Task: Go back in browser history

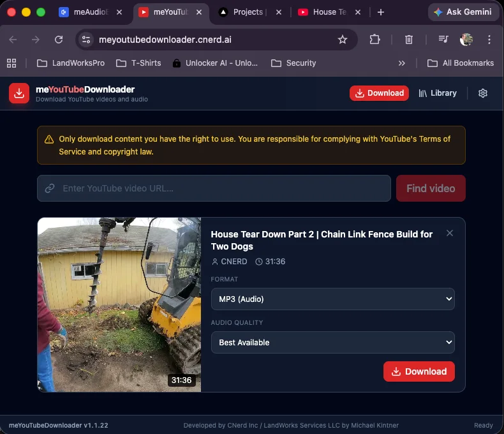Action: coord(13,40)
